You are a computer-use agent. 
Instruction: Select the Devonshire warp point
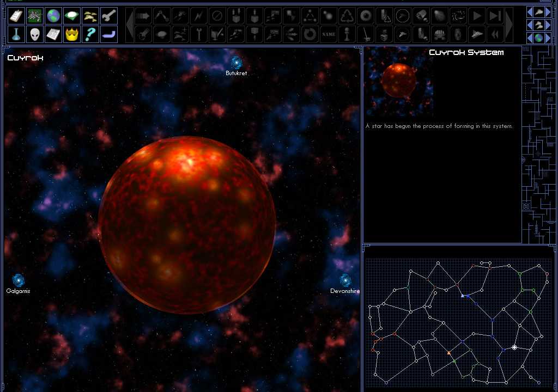(x=345, y=281)
